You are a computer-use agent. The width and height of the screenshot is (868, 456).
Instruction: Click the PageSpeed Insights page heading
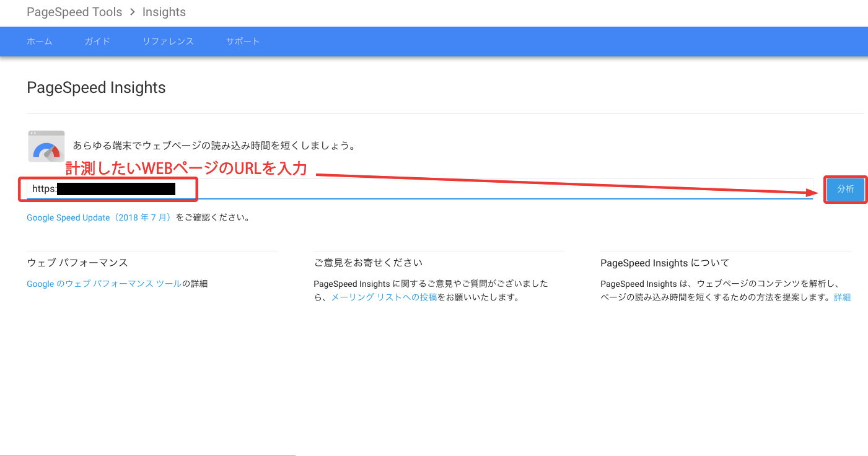96,88
